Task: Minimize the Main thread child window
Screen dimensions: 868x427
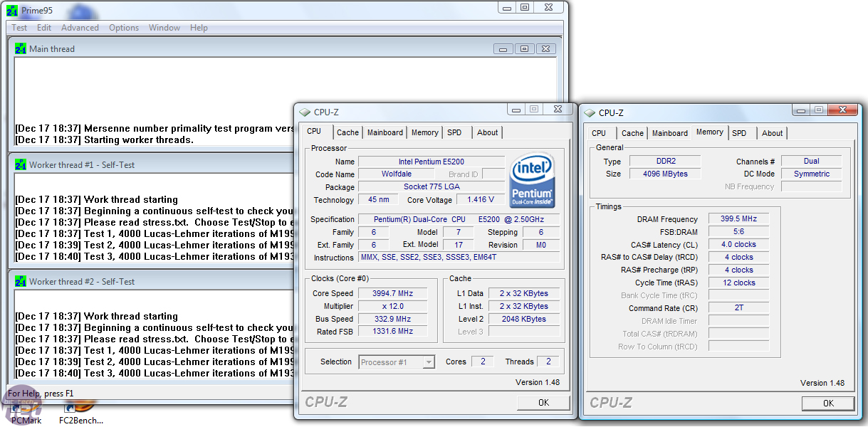Action: (503, 49)
